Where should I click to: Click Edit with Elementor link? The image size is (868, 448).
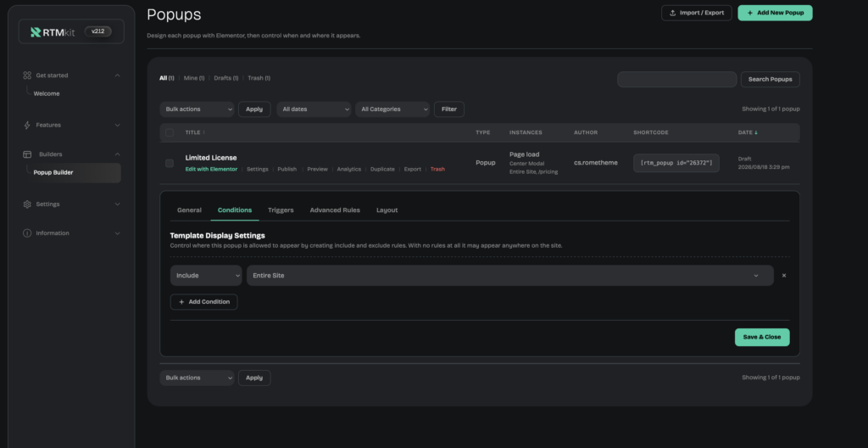(211, 169)
